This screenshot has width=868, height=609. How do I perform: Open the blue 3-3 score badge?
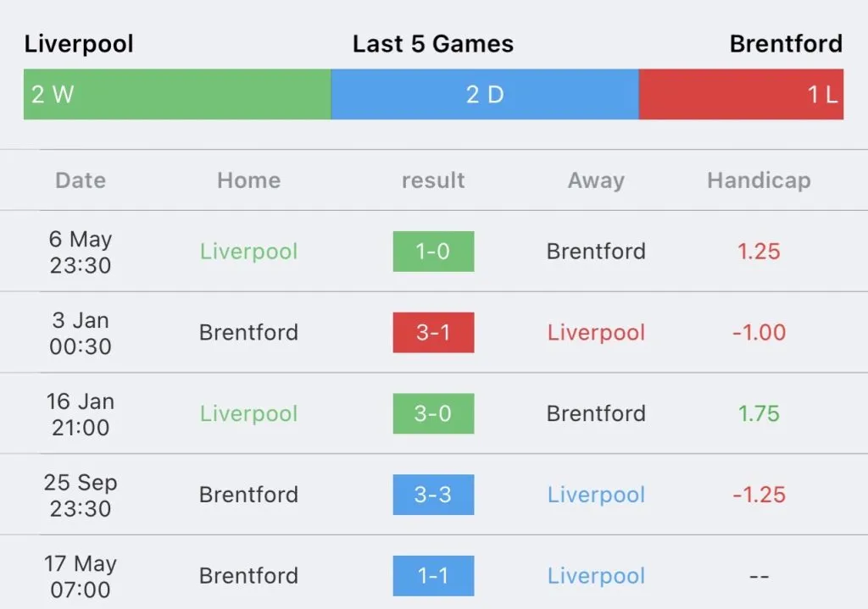(x=433, y=495)
